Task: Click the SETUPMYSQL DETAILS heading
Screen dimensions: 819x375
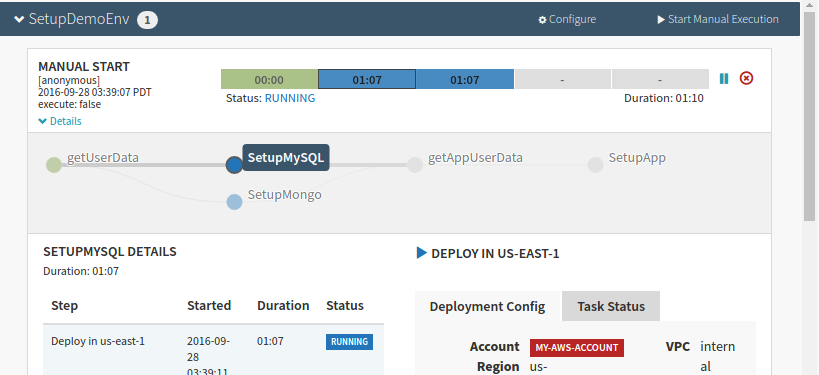Action: pyautogui.click(x=110, y=252)
